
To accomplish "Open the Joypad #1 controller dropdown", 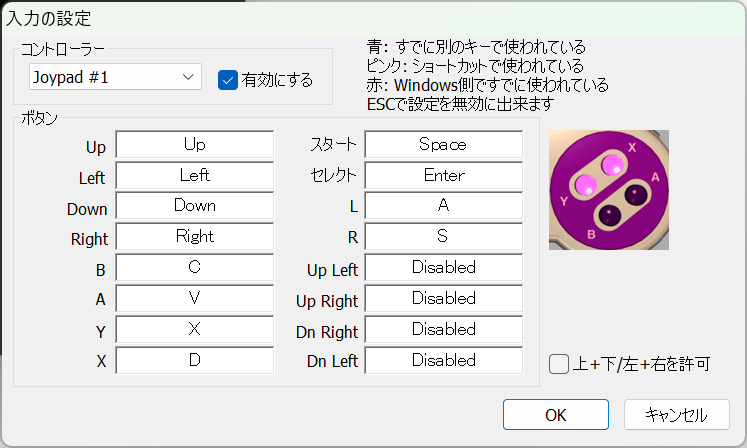I will coord(115,77).
